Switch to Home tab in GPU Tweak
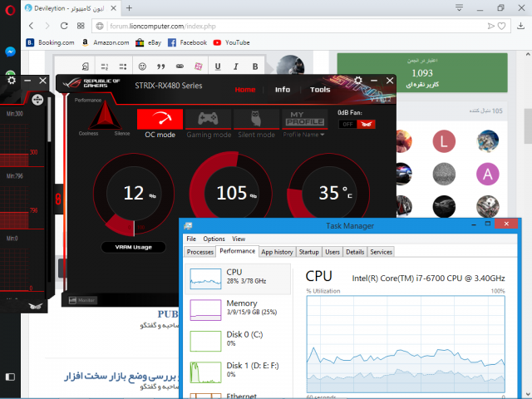 (x=245, y=90)
